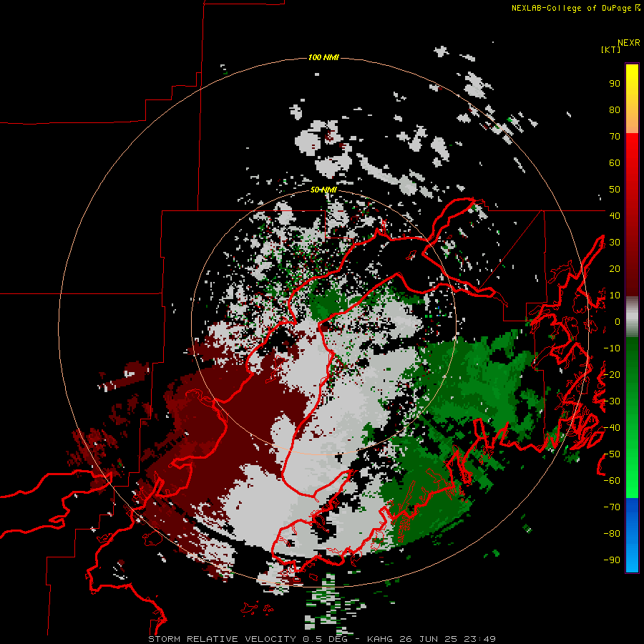This screenshot has width=644, height=644.
Task: Click the -50 scale value
Action: click(612, 454)
